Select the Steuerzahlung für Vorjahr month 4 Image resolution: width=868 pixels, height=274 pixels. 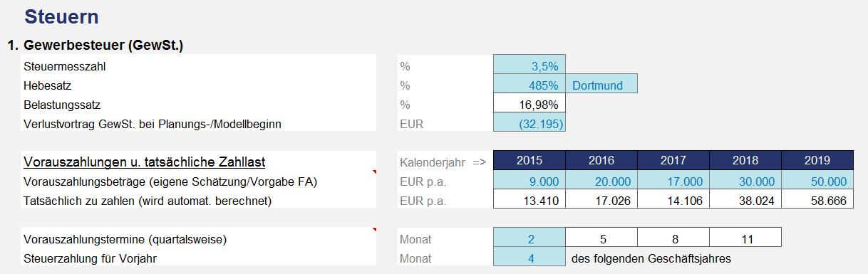point(529,258)
